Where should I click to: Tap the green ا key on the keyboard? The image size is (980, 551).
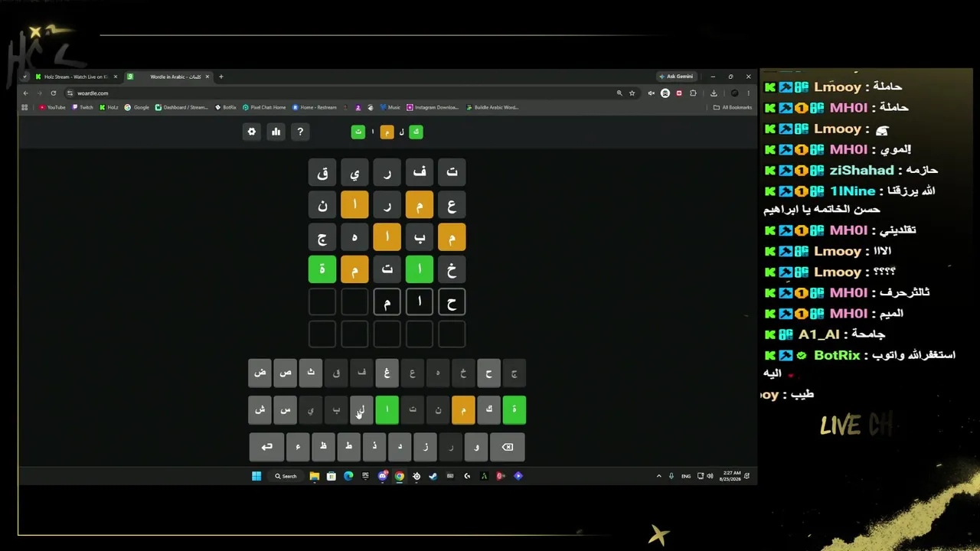(387, 410)
